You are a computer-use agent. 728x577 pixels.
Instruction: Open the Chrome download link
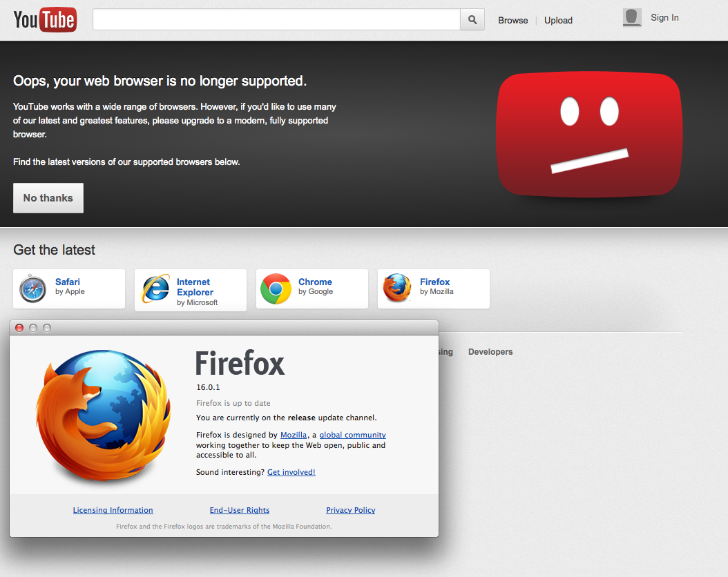[315, 282]
